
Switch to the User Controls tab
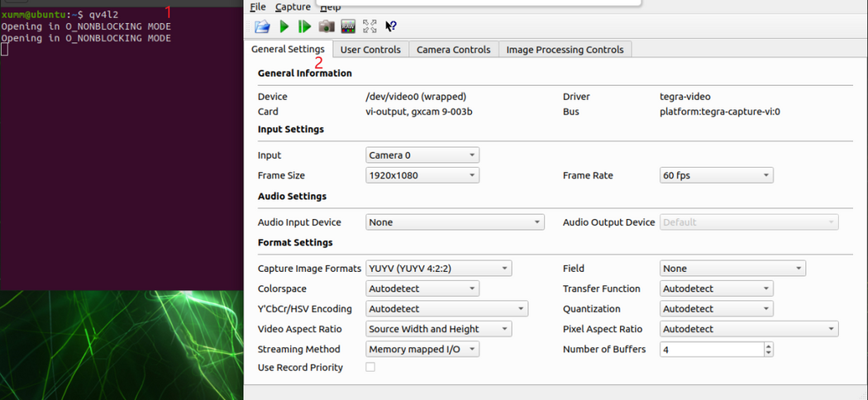pyautogui.click(x=370, y=50)
